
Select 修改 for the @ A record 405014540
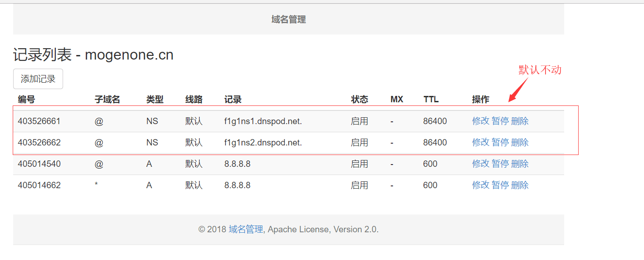click(481, 164)
